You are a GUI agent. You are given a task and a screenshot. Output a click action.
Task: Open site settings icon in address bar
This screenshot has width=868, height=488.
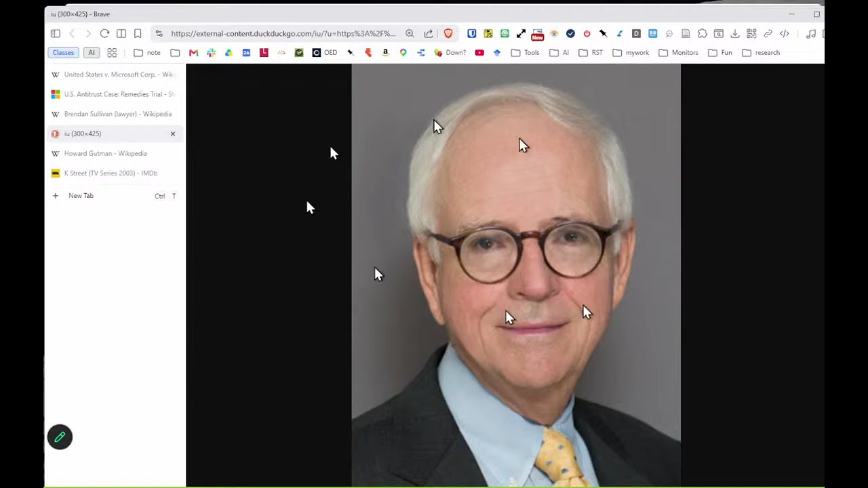(159, 33)
